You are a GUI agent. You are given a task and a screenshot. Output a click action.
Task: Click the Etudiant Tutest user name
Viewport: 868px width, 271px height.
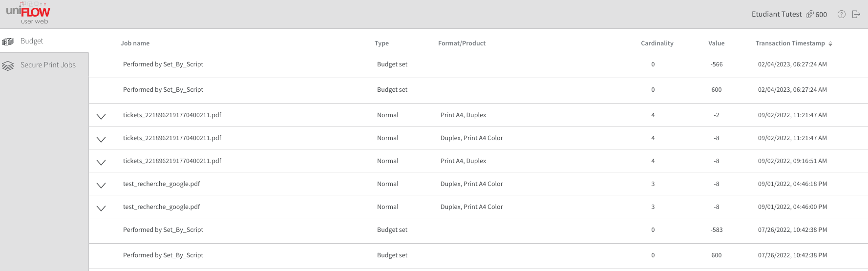777,14
